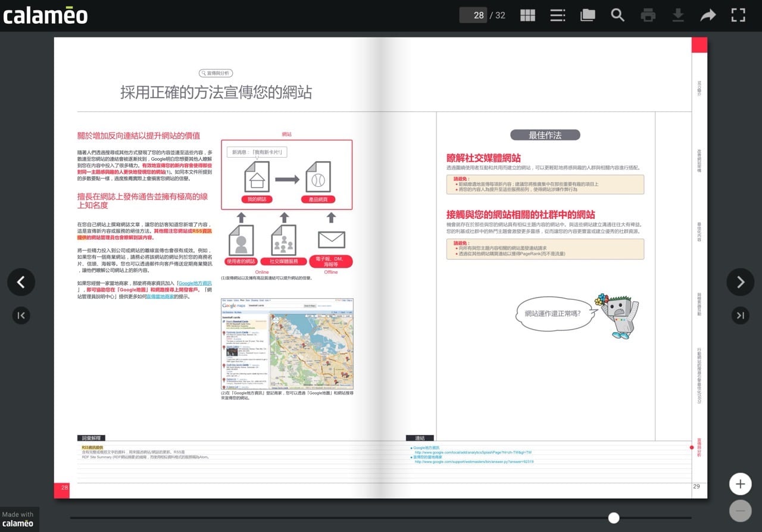The width and height of the screenshot is (762, 532).
Task: Click the '社交媒體服務' diagram label
Action: 284,261
